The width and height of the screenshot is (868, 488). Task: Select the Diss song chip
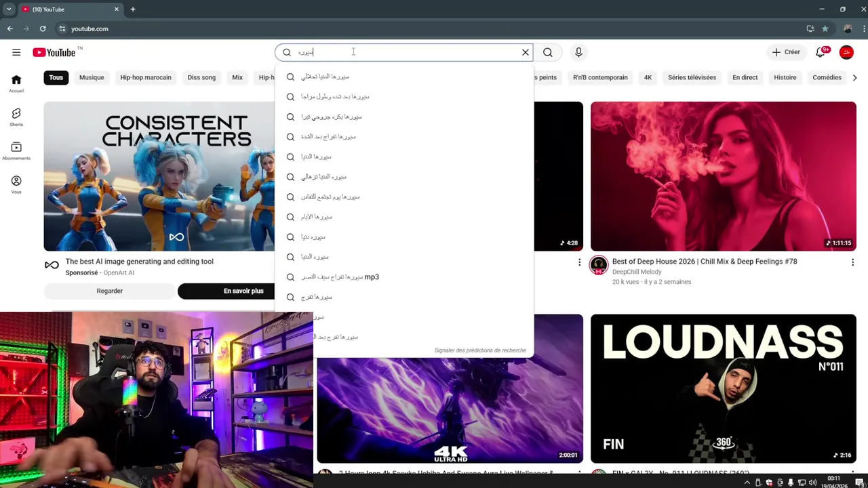point(201,77)
